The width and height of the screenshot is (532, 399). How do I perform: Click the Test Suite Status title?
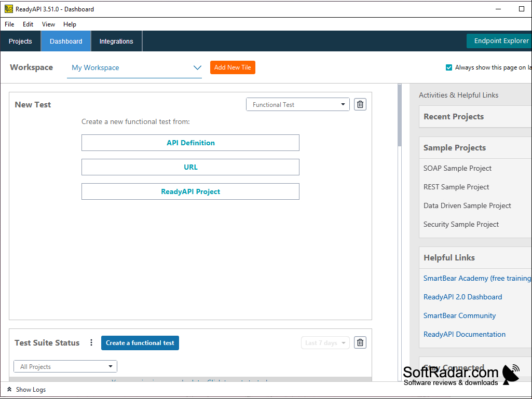pos(47,342)
